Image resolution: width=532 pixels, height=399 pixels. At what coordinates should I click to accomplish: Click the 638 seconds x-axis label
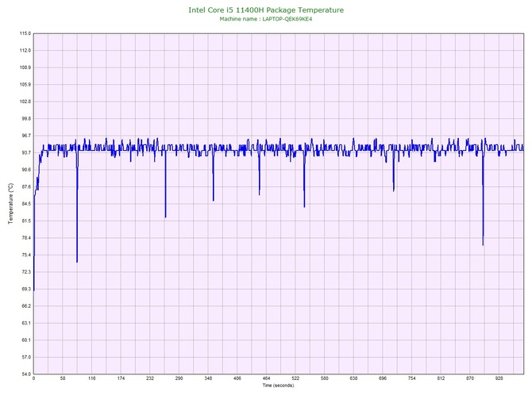click(354, 378)
